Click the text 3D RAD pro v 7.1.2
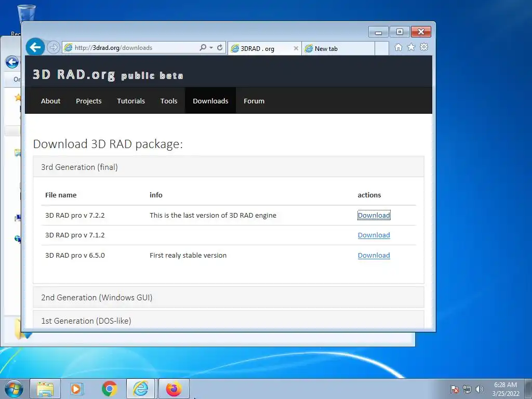 [75, 235]
